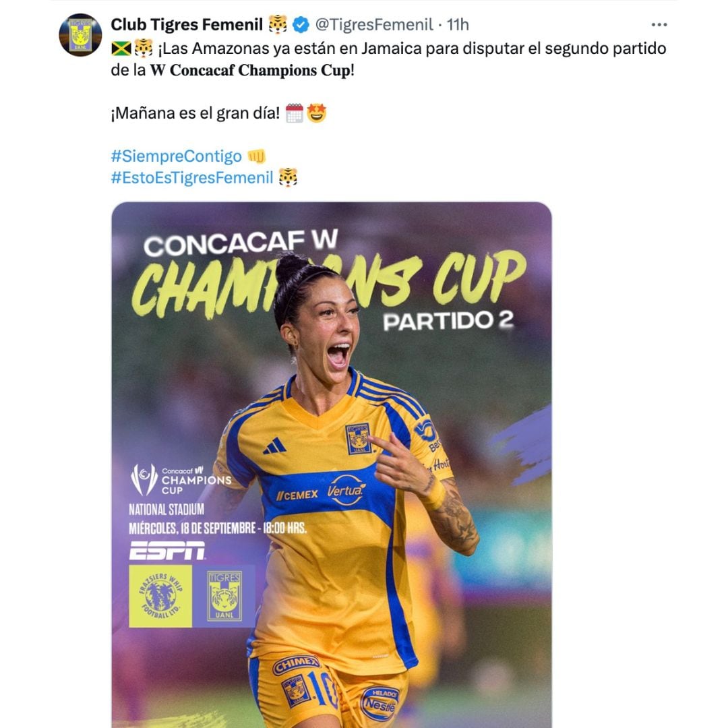Open the three-dot more options menu
Viewport: 728px width, 728px height.
click(659, 25)
